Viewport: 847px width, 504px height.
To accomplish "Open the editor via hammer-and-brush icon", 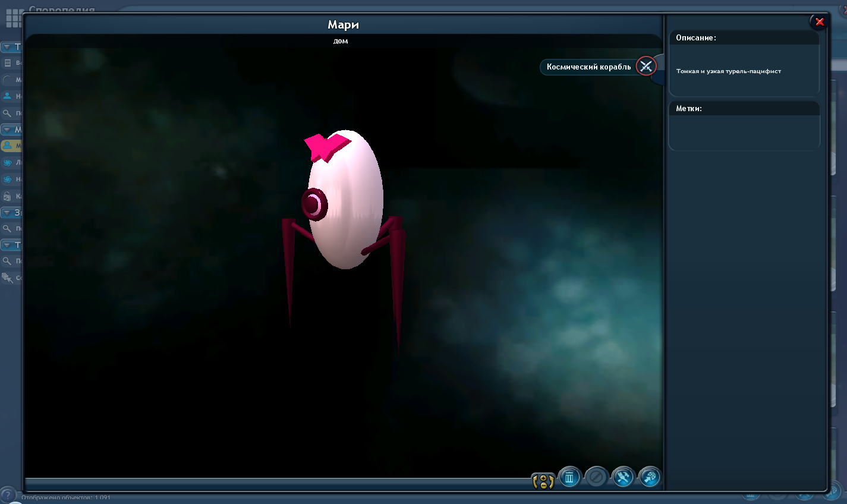I will pos(623,477).
